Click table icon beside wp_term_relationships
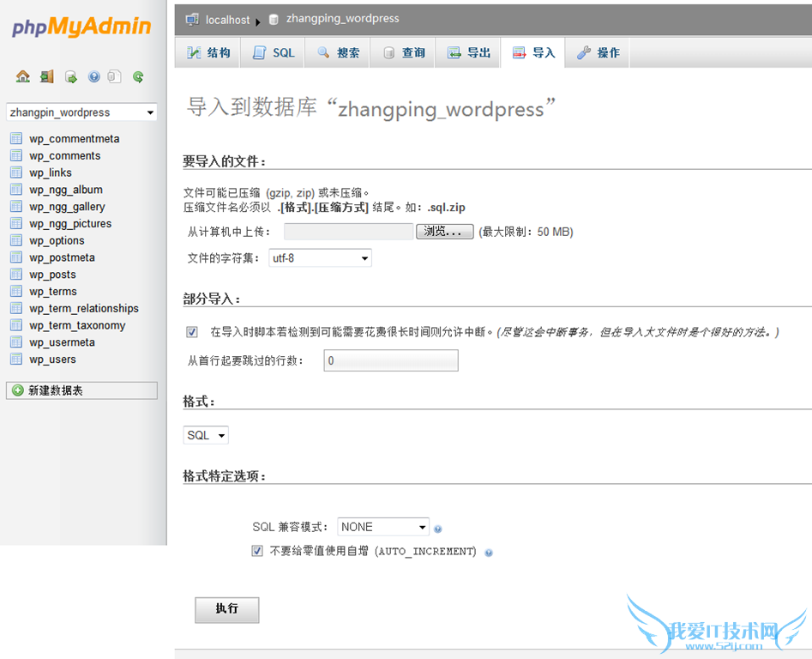812x659 pixels. point(16,308)
